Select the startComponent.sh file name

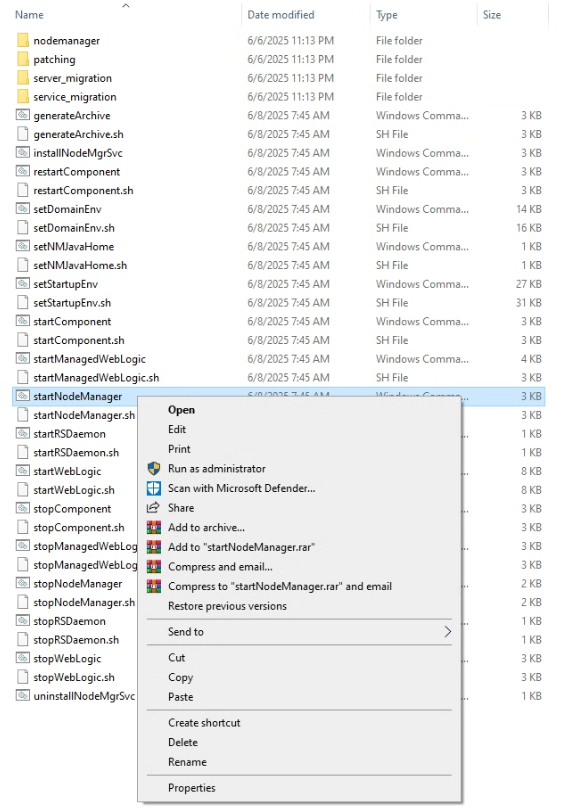tap(79, 340)
